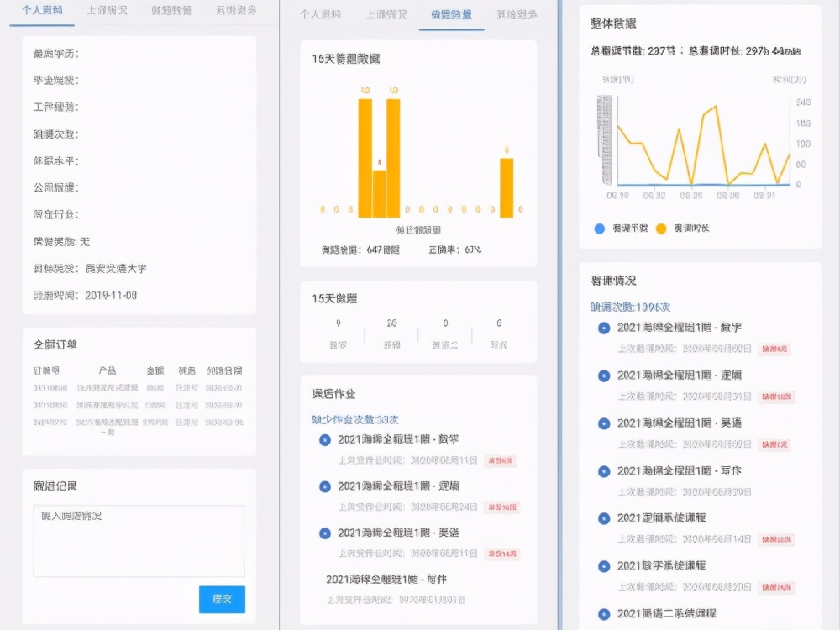Image resolution: width=840 pixels, height=630 pixels.
Task: Click bullet icon for 海绵全程班1期 · 写作 viewing entry
Action: [603, 471]
